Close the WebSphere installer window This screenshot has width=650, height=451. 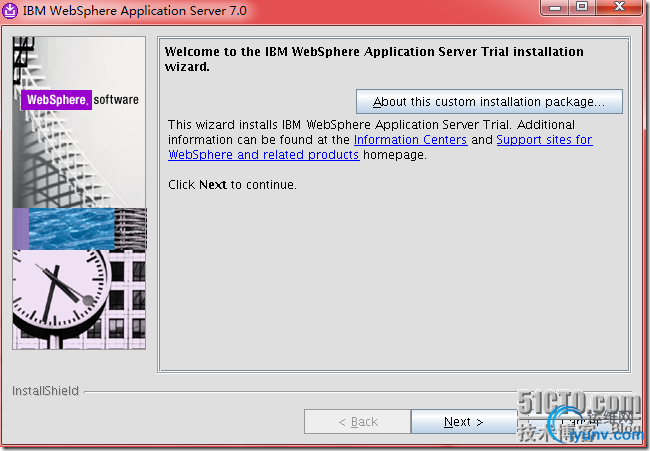(x=619, y=7)
